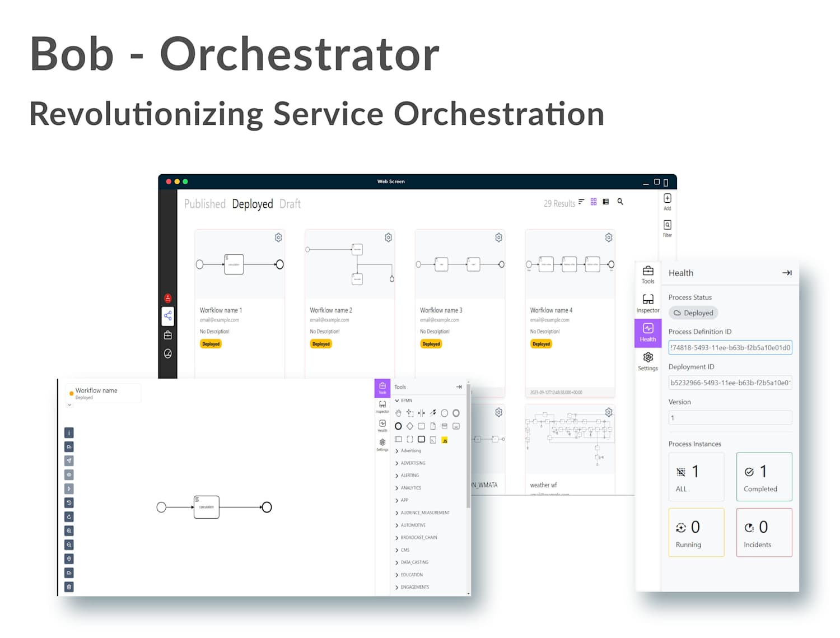Click redo button in editor toolbar
This screenshot has height=638, width=840.
(69, 517)
